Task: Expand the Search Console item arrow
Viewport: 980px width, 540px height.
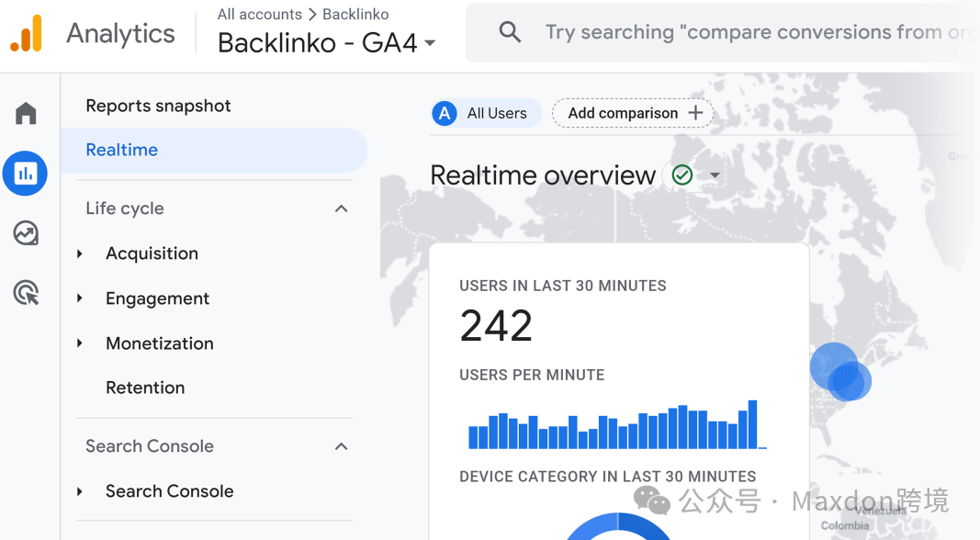Action: (x=79, y=491)
